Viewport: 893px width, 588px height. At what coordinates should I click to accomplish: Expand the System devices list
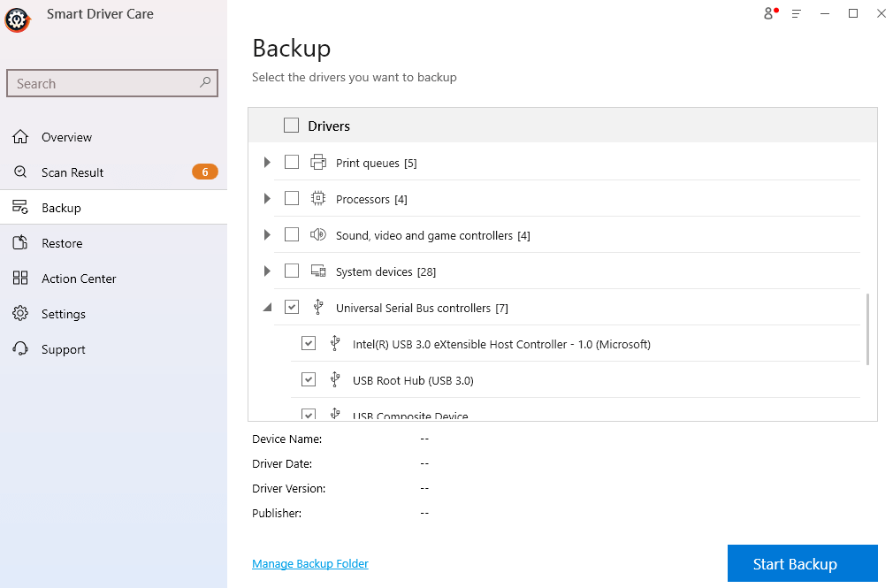pyautogui.click(x=267, y=271)
